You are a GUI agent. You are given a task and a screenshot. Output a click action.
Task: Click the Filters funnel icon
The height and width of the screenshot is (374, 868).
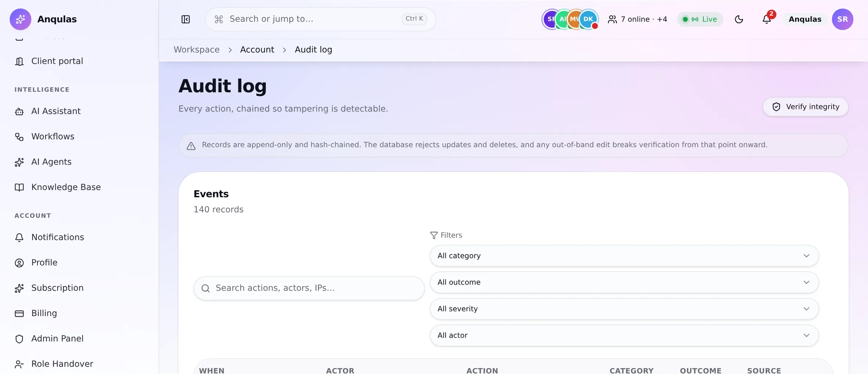[434, 235]
